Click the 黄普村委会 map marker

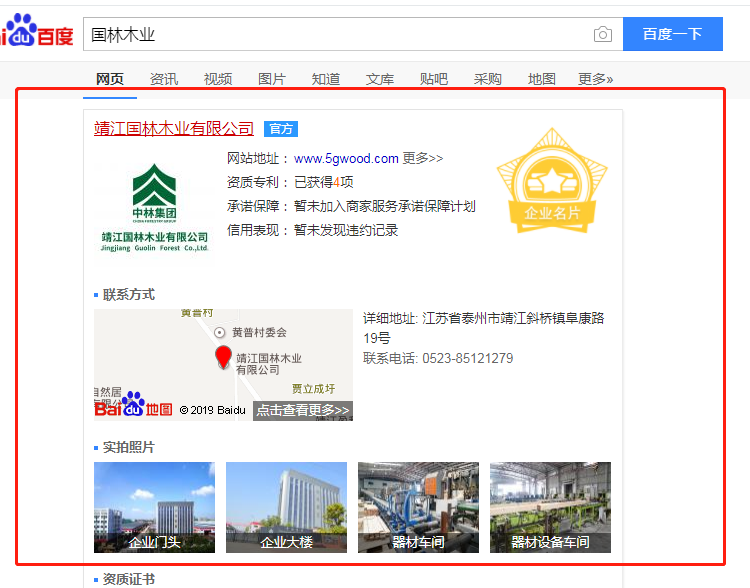pyautogui.click(x=219, y=333)
